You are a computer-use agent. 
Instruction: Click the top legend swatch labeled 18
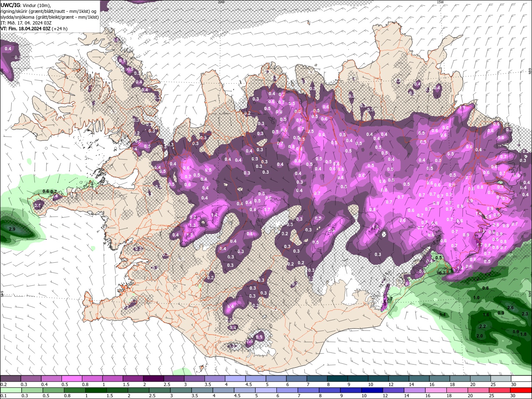click(460, 379)
